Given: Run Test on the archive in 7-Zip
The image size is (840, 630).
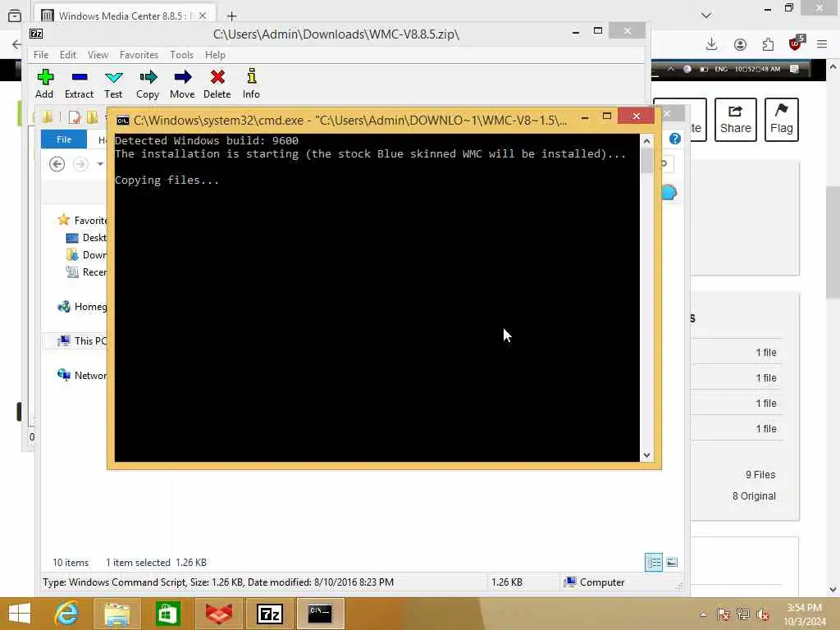Looking at the screenshot, I should pos(113,84).
